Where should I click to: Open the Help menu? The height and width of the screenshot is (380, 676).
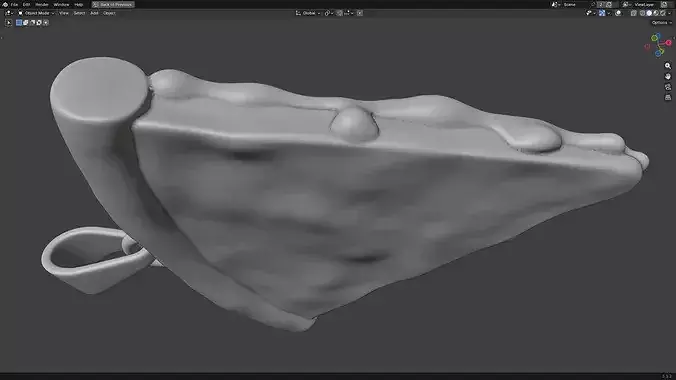tap(78, 4)
